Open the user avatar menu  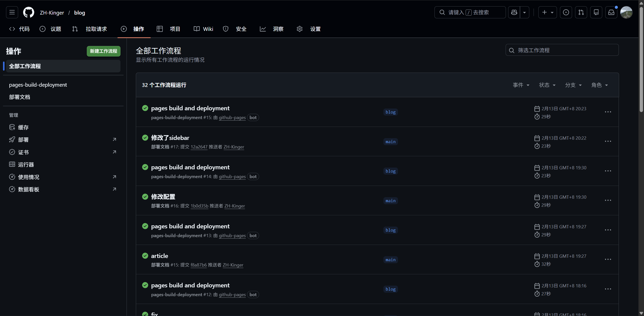click(626, 12)
